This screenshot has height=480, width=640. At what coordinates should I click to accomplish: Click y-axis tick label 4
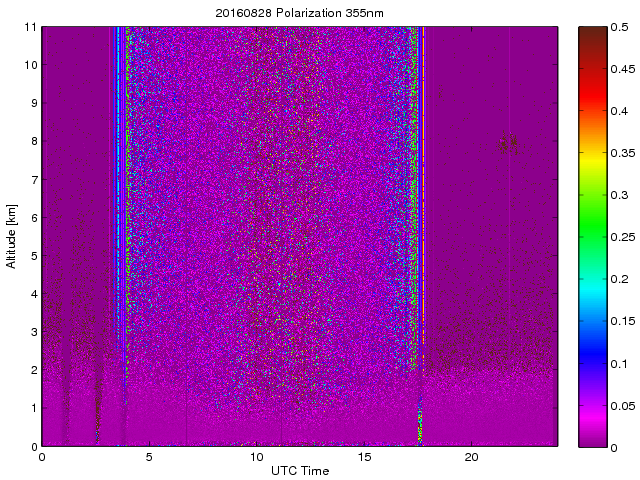(x=34, y=294)
